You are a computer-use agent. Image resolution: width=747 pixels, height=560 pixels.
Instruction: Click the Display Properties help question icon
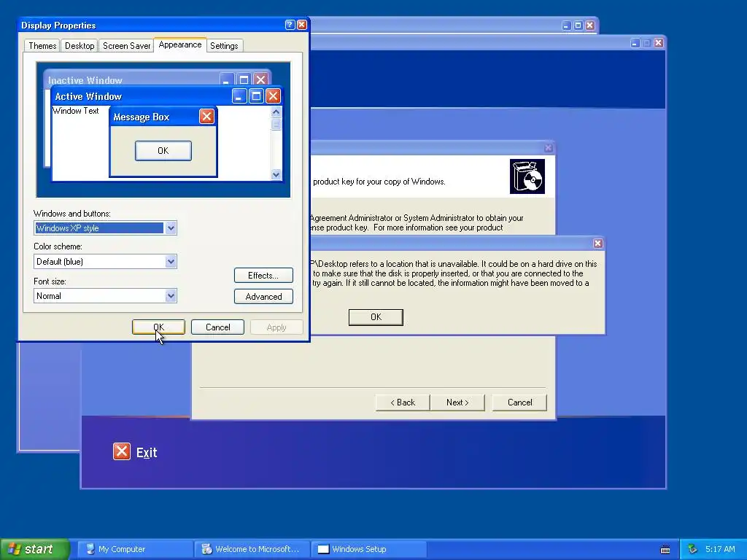click(290, 25)
